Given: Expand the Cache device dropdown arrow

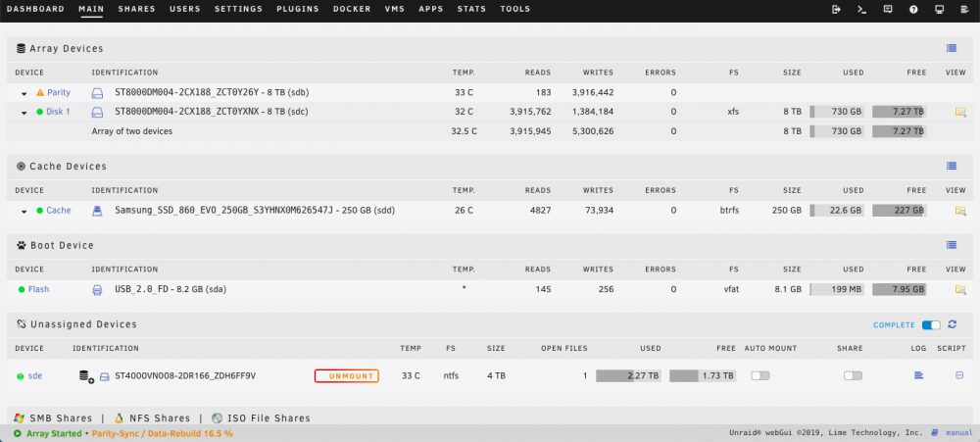Looking at the screenshot, I should pos(24,212).
